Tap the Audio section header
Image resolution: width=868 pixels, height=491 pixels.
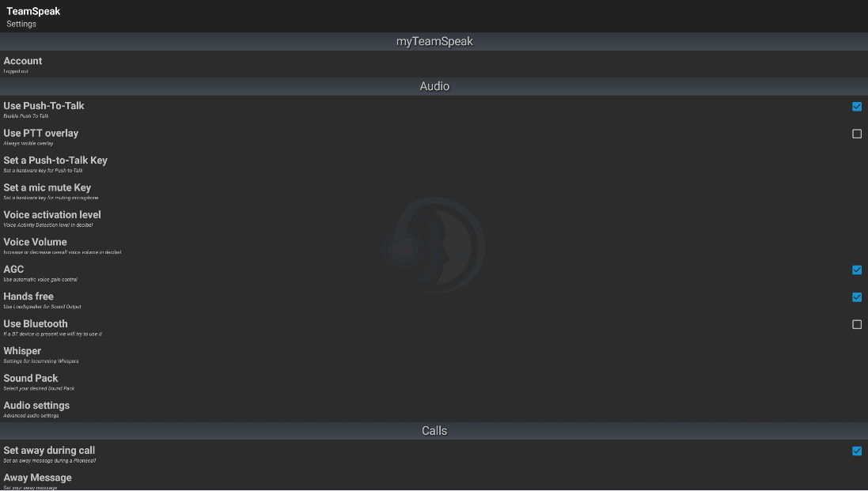click(434, 85)
